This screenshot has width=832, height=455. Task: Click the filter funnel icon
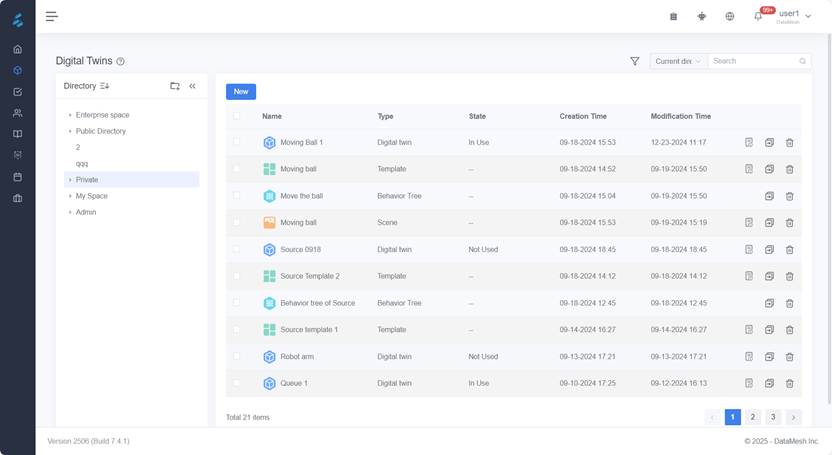(x=635, y=61)
